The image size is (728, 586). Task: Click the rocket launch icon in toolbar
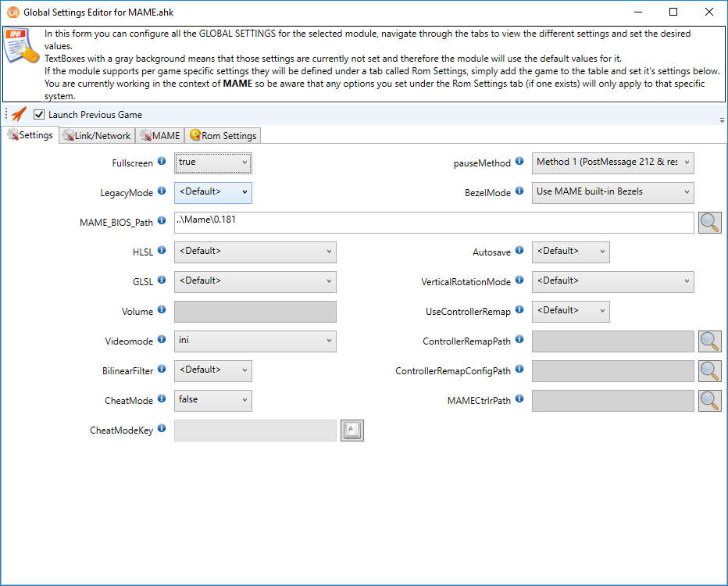pos(19,114)
